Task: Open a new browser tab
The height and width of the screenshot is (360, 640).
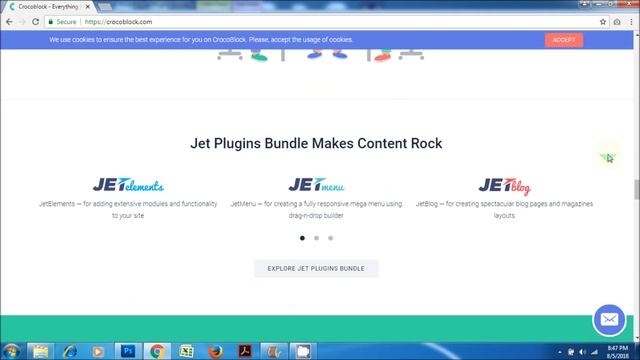Action: point(105,7)
